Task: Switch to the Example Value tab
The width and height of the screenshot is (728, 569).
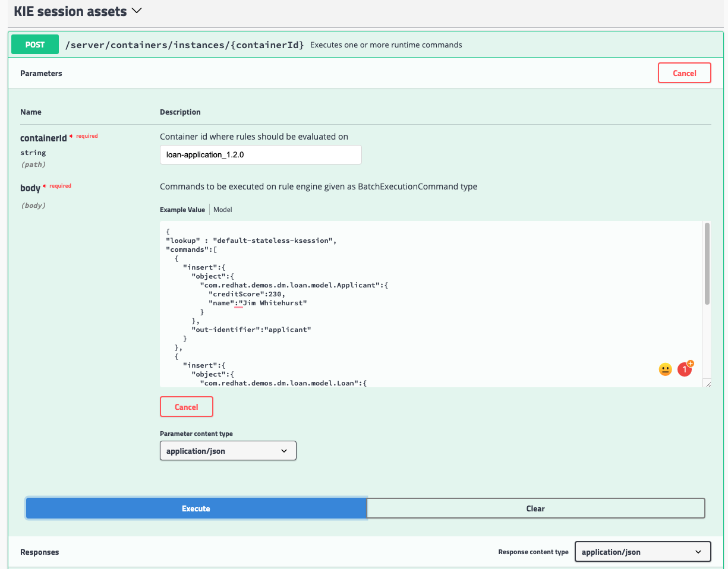Action: [x=182, y=210]
